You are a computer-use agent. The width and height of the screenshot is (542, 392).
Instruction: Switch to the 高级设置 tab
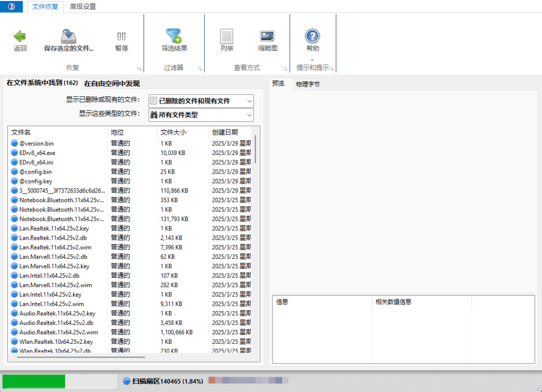tap(83, 7)
